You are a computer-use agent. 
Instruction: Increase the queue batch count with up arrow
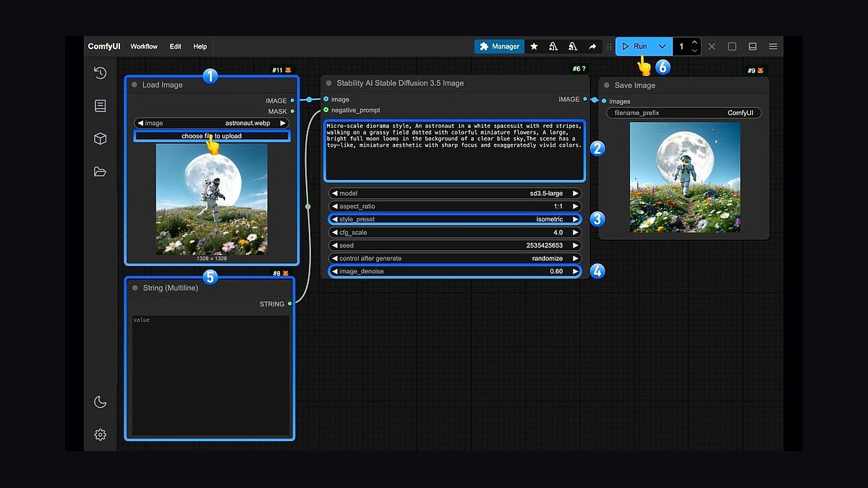[x=695, y=42]
